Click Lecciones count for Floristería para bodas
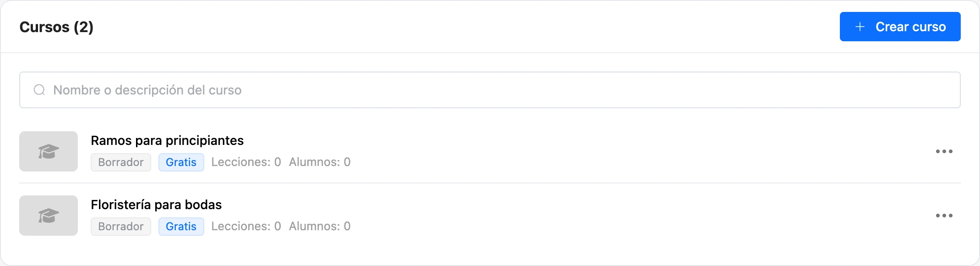 246,226
